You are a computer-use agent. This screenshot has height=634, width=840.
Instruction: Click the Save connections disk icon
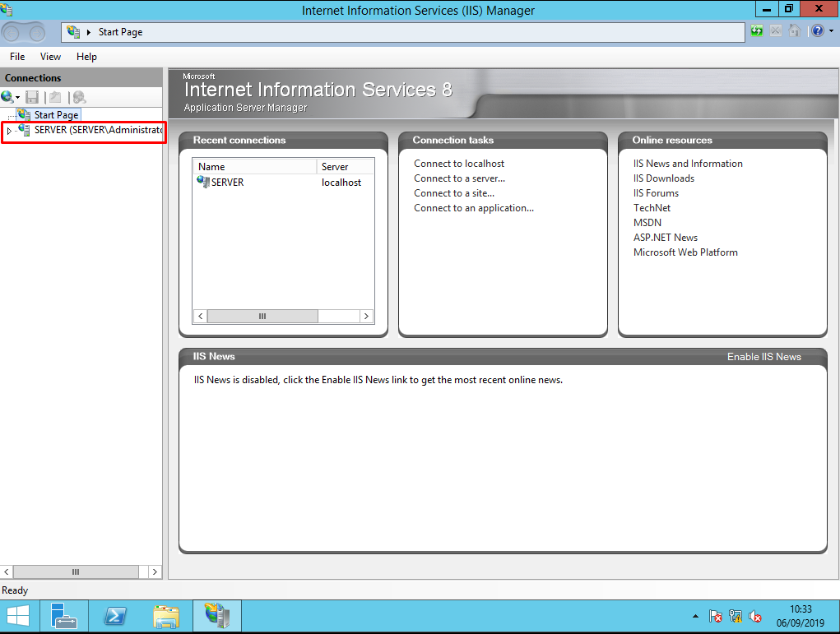click(x=32, y=97)
